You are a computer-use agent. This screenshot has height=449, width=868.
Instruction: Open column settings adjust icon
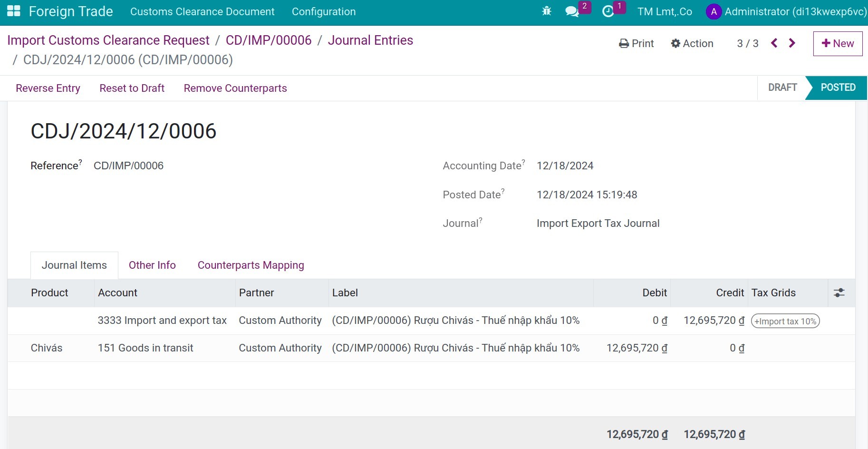click(839, 293)
